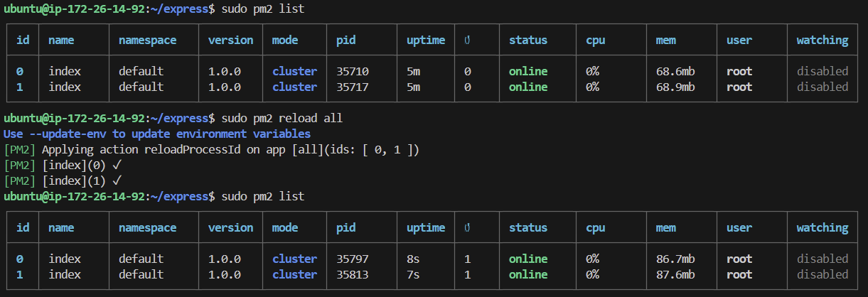This screenshot has width=868, height=297.
Task: Click 'cluster' mode in pid 35710 row
Action: (294, 71)
